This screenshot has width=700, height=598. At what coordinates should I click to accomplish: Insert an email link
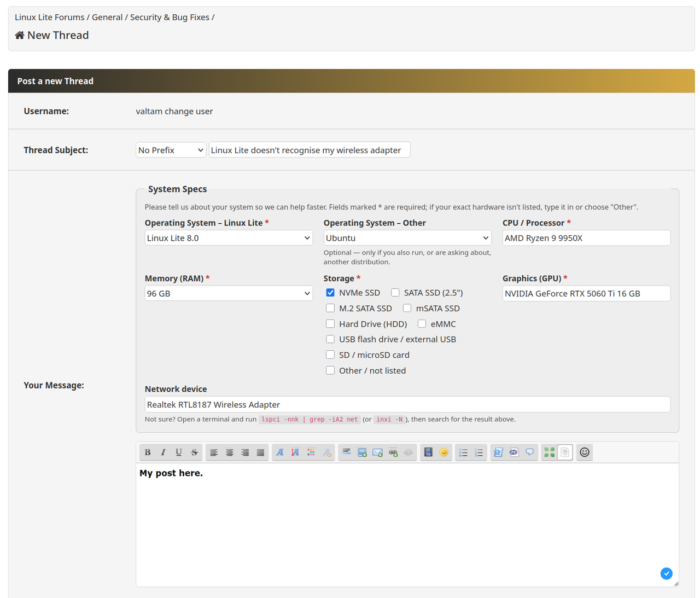click(x=377, y=452)
